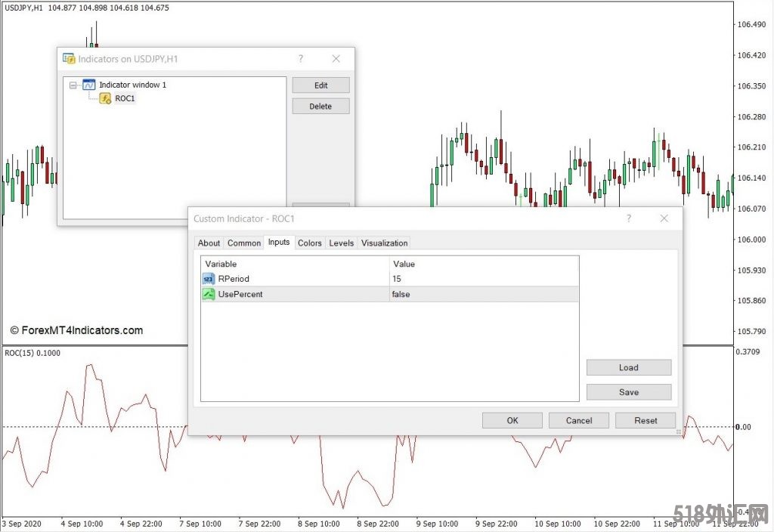
Task: Click the Delete button in Indicators window
Action: coord(320,106)
